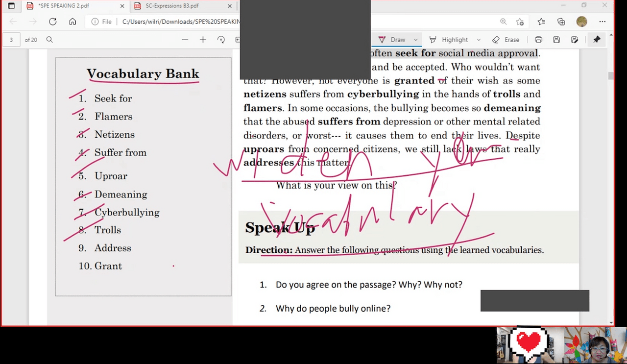Click the address bar file path
Viewport: 627px width, 364px height.
point(180,22)
